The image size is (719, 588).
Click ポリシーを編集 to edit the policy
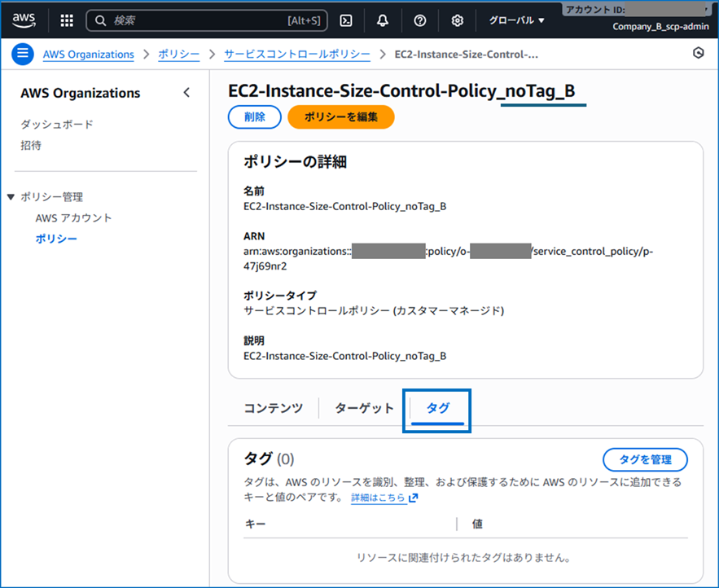(x=340, y=116)
